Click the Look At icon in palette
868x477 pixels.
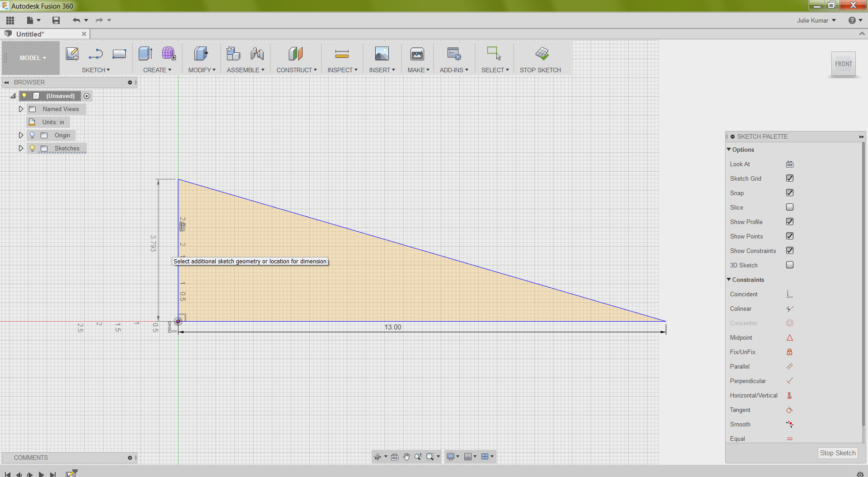pos(790,164)
